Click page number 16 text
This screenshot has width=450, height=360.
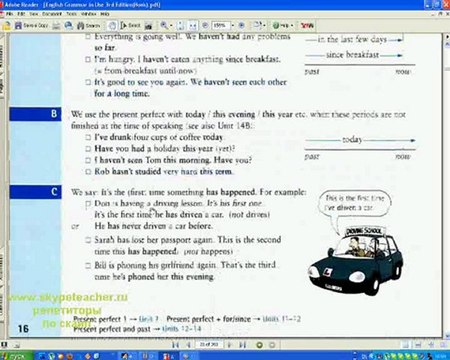tap(23, 329)
